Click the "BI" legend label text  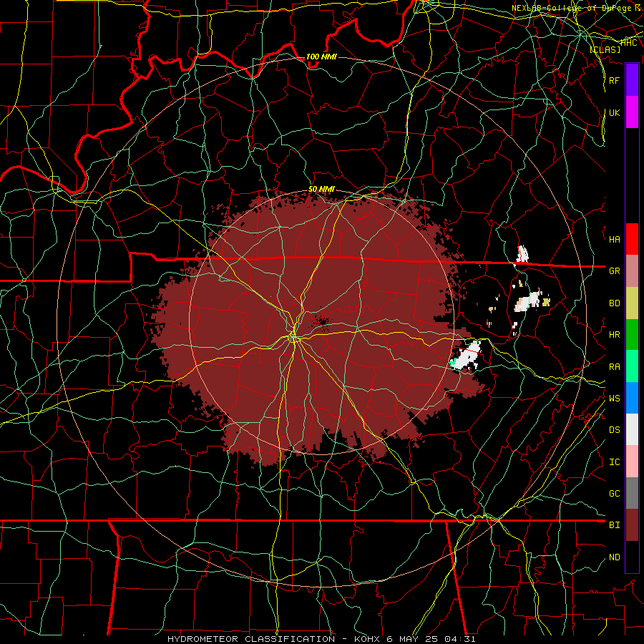(x=614, y=525)
